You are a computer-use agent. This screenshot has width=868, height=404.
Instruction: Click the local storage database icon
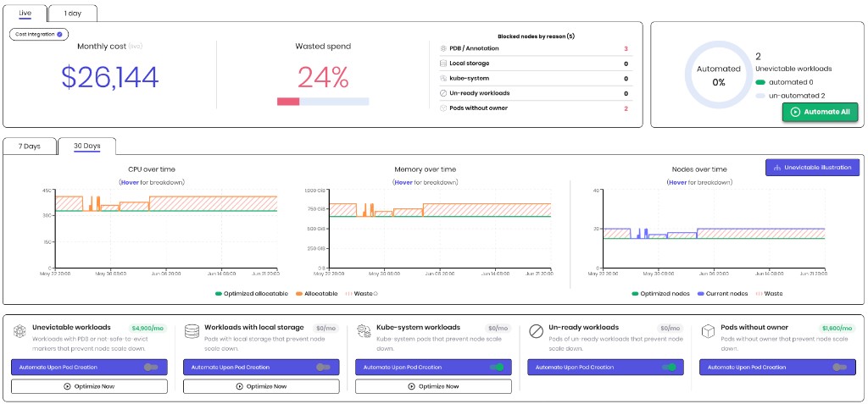point(192,331)
